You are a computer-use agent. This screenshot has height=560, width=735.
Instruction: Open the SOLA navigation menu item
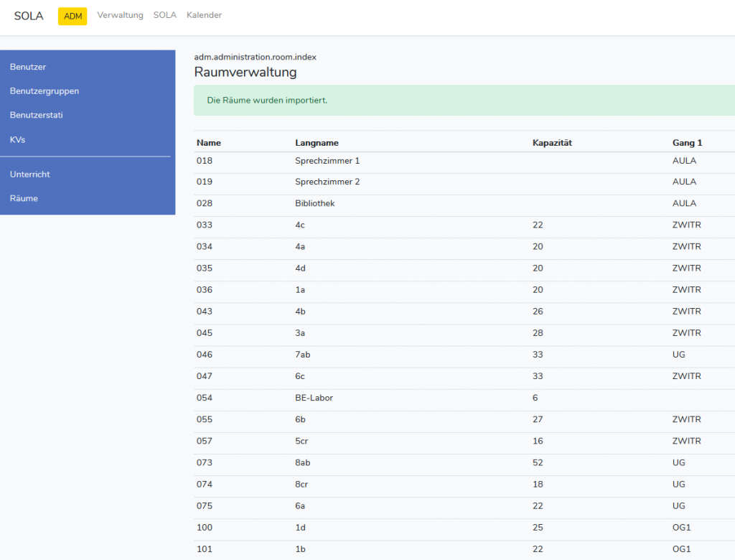coord(165,15)
